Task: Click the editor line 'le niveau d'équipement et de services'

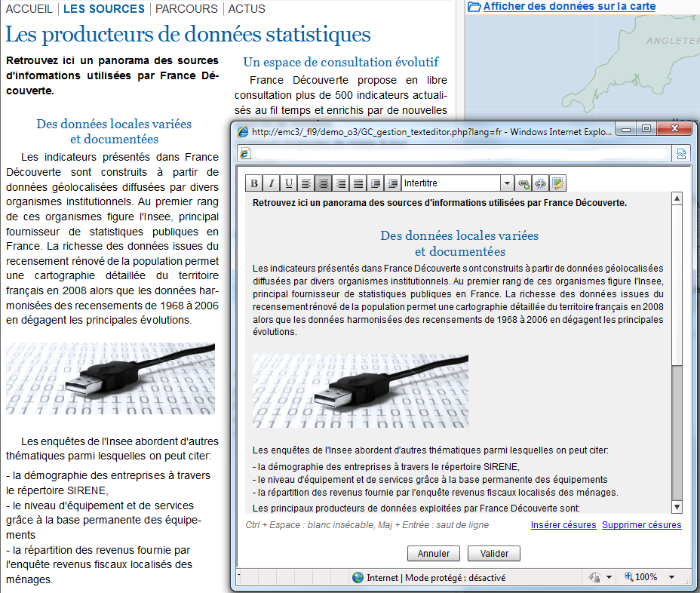Action: click(430, 480)
